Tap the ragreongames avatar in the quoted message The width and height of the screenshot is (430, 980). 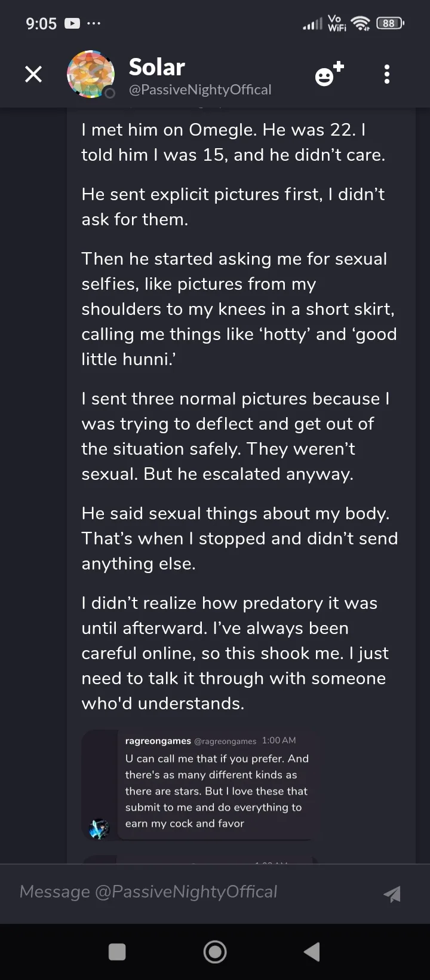[x=99, y=828]
